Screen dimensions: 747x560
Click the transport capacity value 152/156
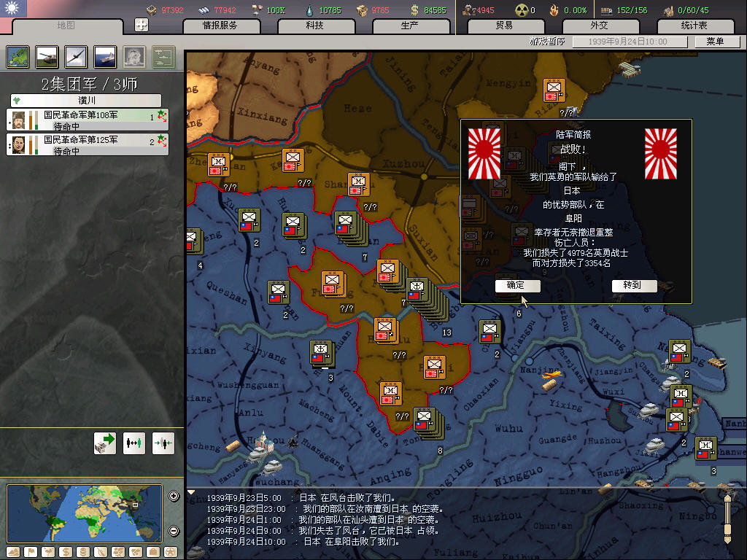coord(632,10)
